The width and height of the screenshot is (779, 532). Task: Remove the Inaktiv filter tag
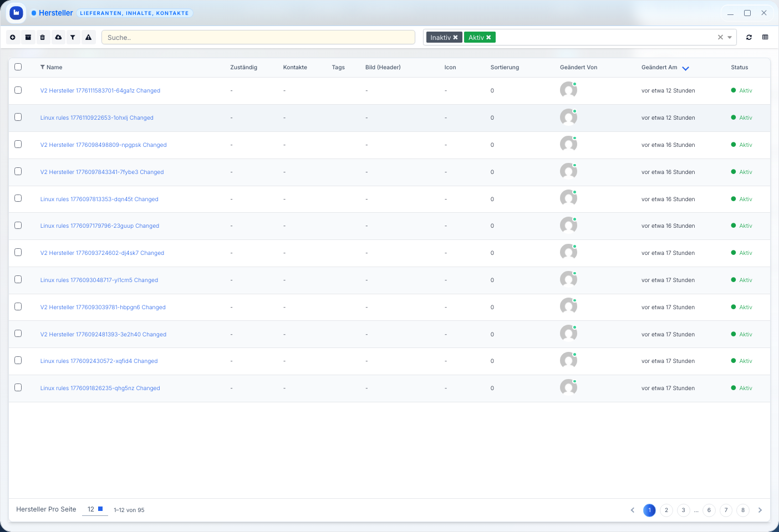click(x=456, y=38)
